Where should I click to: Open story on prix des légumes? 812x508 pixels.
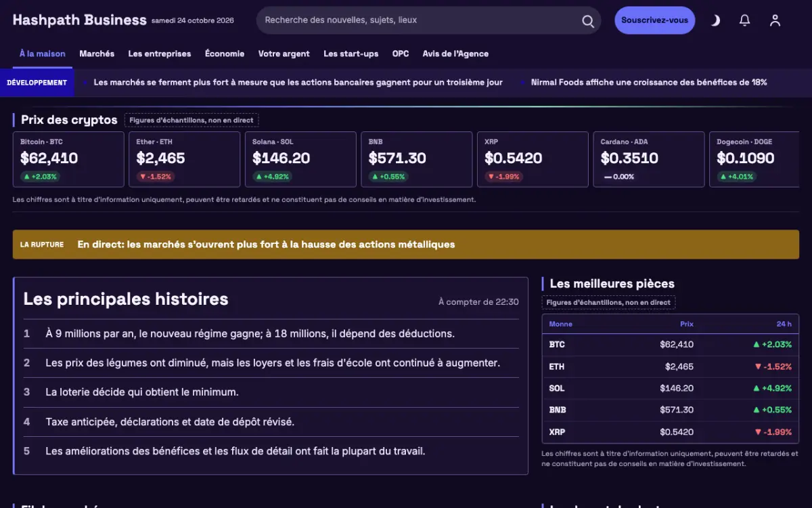pyautogui.click(x=273, y=363)
